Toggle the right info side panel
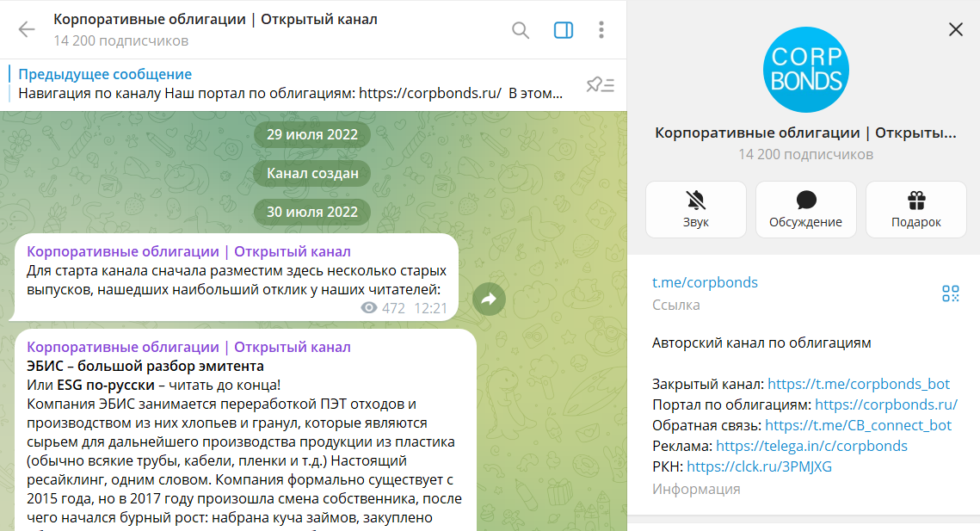This screenshot has width=980, height=531. point(563,30)
